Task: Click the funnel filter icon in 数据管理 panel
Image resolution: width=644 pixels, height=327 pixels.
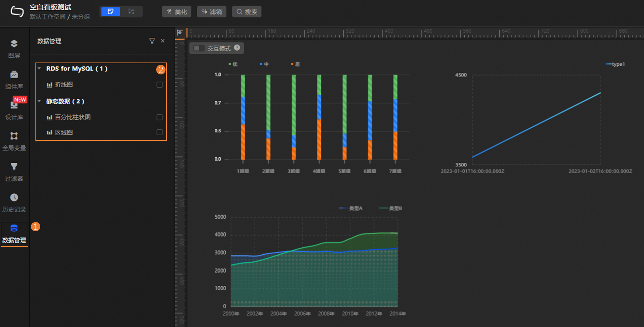Action: (x=152, y=41)
